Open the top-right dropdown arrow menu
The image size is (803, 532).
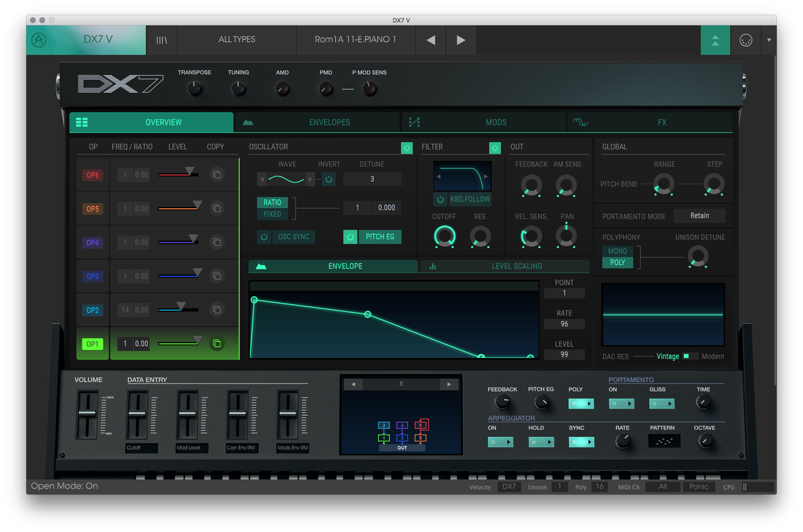point(769,40)
